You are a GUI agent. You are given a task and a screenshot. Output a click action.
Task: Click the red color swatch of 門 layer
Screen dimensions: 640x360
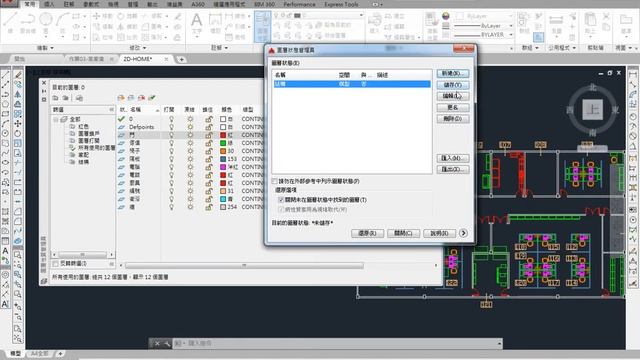pyautogui.click(x=223, y=135)
